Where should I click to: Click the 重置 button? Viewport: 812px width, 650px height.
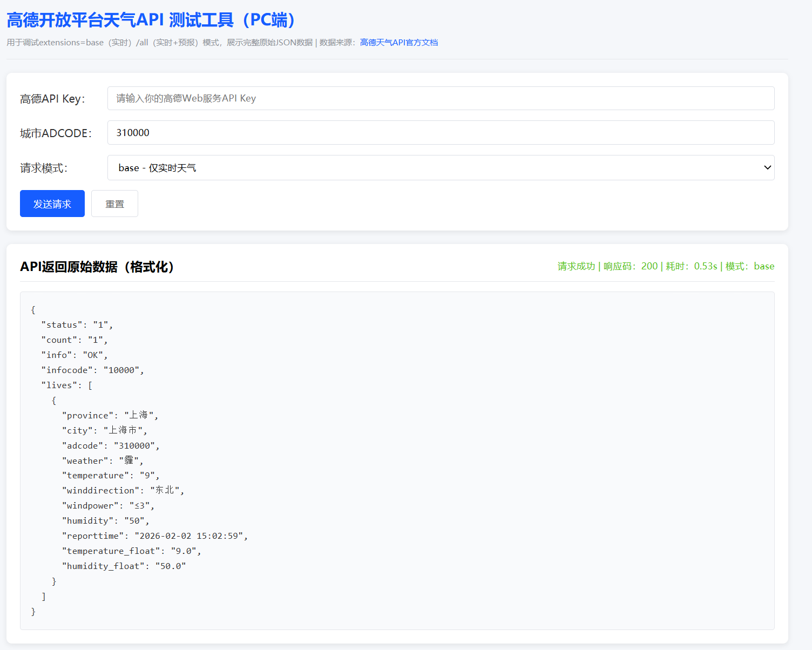pyautogui.click(x=114, y=204)
